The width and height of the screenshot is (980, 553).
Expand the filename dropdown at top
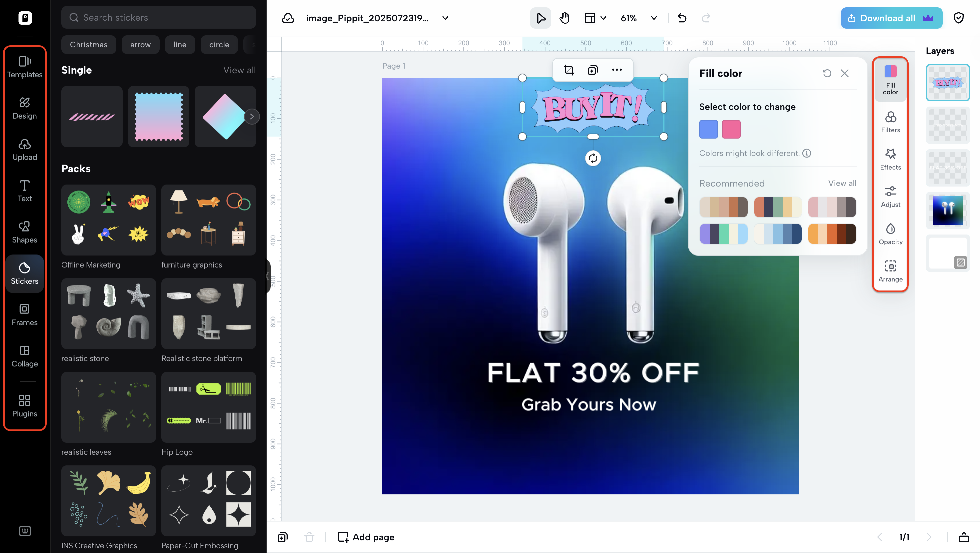click(444, 18)
